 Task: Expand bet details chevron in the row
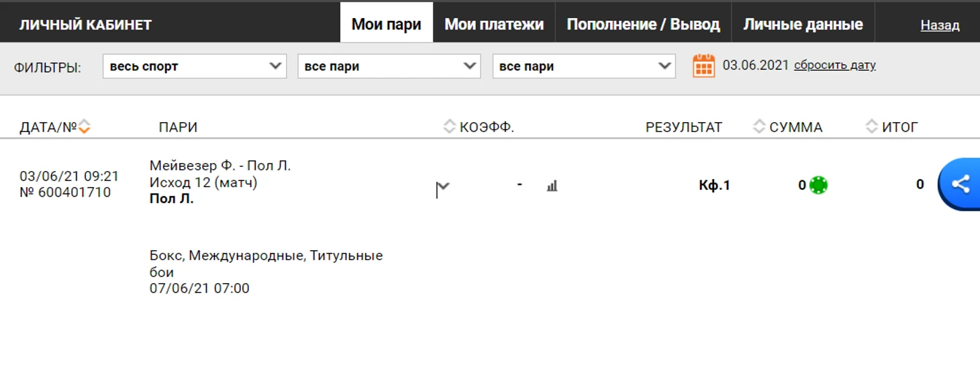pos(443,186)
